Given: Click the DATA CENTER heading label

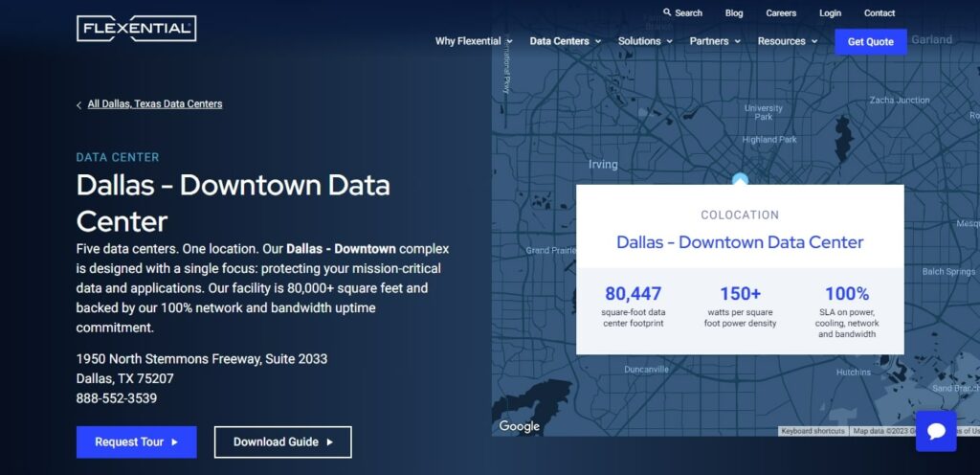Looking at the screenshot, I should pos(118,157).
